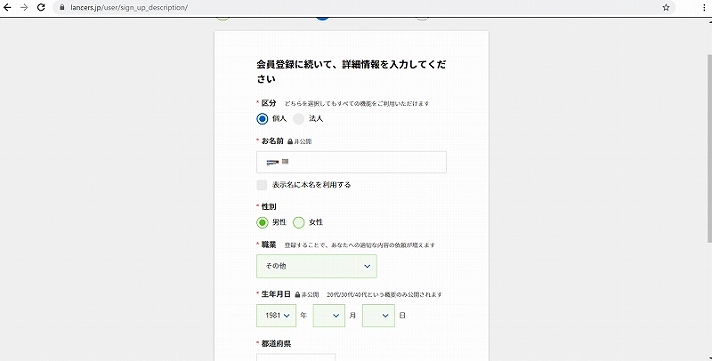This screenshot has width=712, height=361.
Task: Select 女性 gender radio button
Action: click(298, 223)
